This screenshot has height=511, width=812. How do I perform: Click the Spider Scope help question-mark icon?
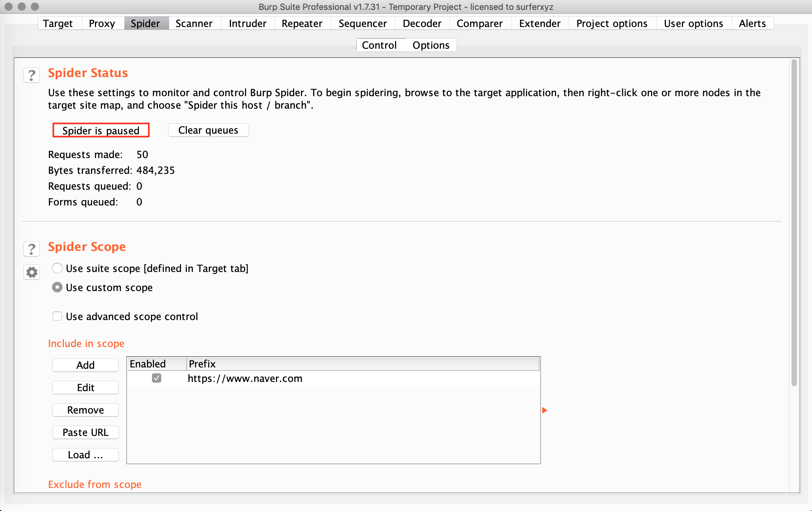pyautogui.click(x=32, y=249)
